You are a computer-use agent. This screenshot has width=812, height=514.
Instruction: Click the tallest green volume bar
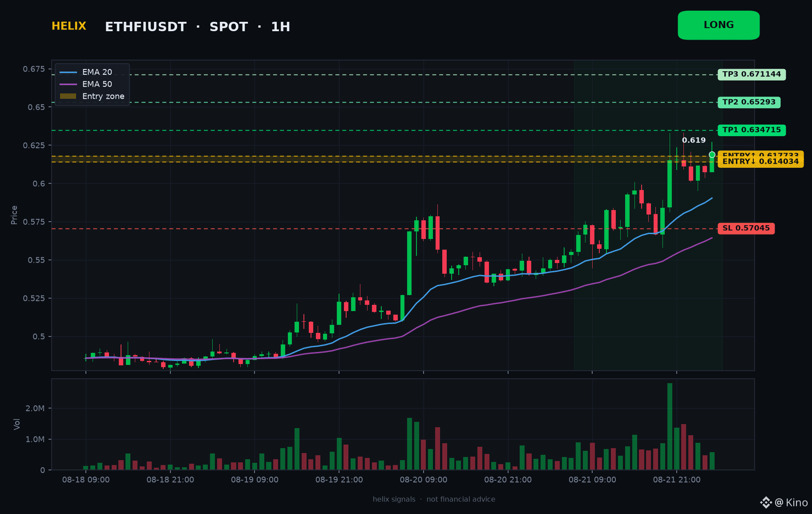pyautogui.click(x=670, y=426)
